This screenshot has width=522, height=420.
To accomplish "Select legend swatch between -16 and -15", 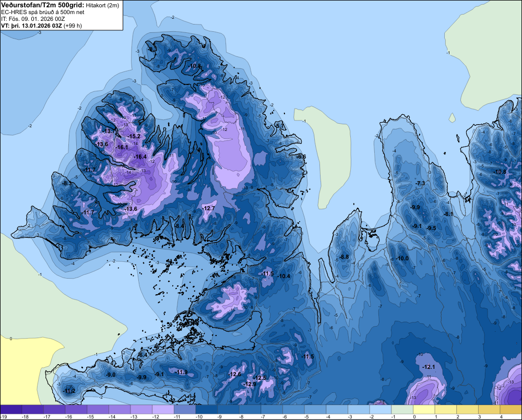I will tap(77, 410).
